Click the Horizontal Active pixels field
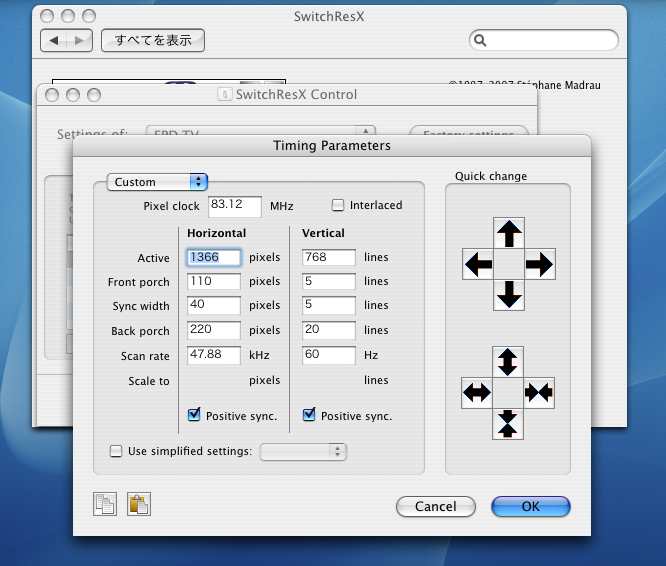Screen dimensions: 666x566 tap(214, 258)
